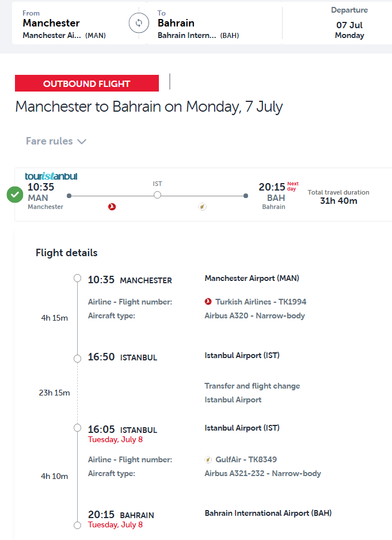This screenshot has width=392, height=540.
Task: Click GulfAir - TK8349 flight text
Action: (246, 459)
